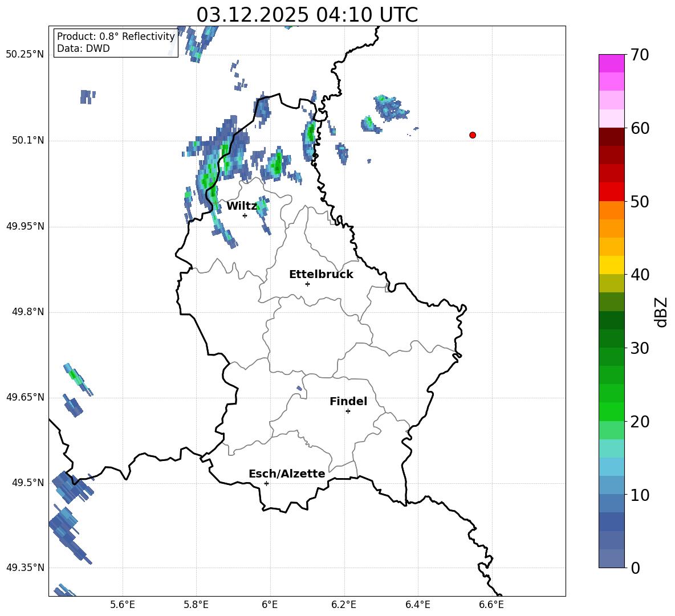The height and width of the screenshot is (616, 675).
Task: Click the orange colorbar segment just below the 50 tick
Action: click(611, 210)
